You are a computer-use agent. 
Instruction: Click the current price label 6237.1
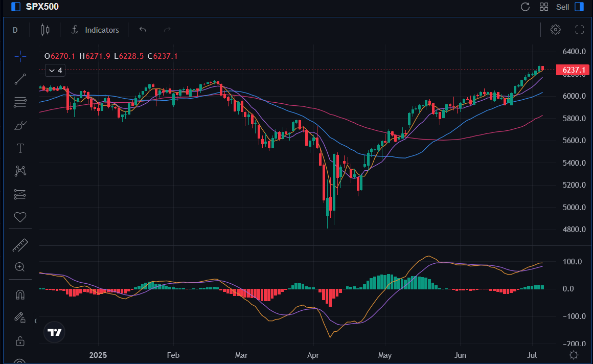(573, 70)
